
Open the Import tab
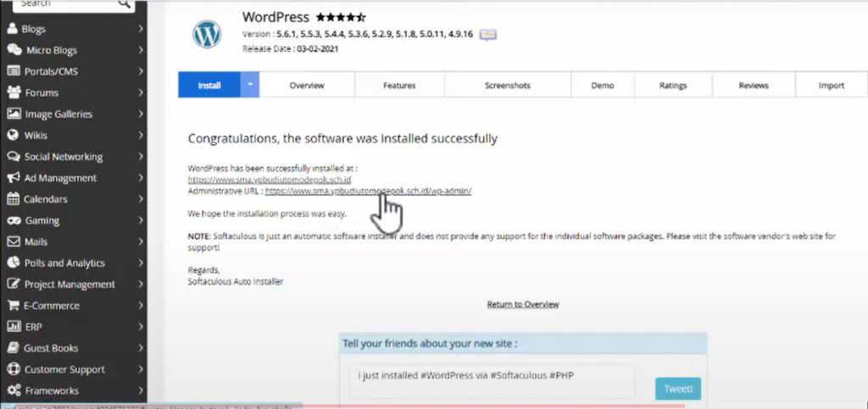(x=831, y=86)
